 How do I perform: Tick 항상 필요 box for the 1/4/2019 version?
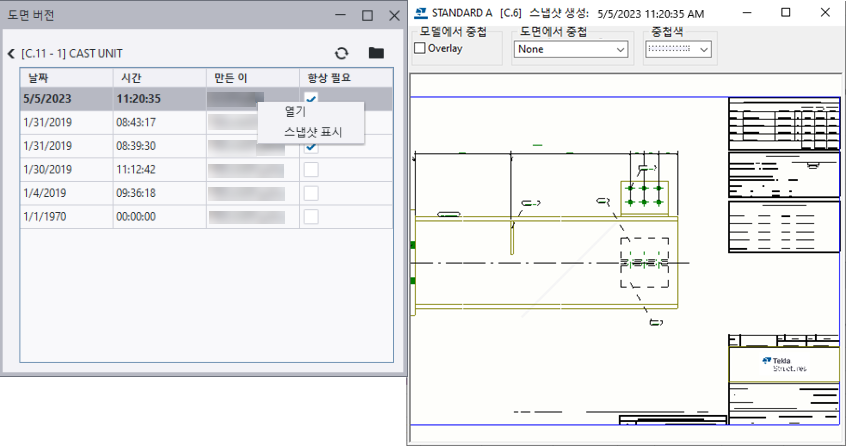(x=311, y=193)
